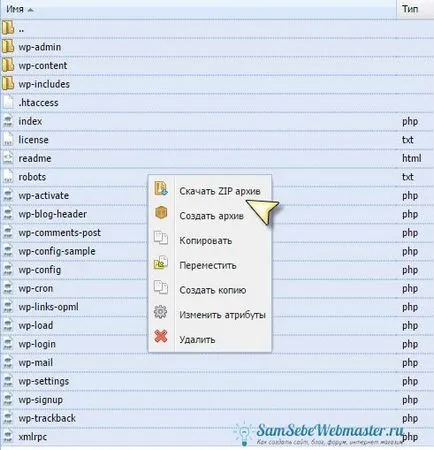Choose 'Создать архив' menu entry
Screen dimensions: 434x450
coord(211,216)
